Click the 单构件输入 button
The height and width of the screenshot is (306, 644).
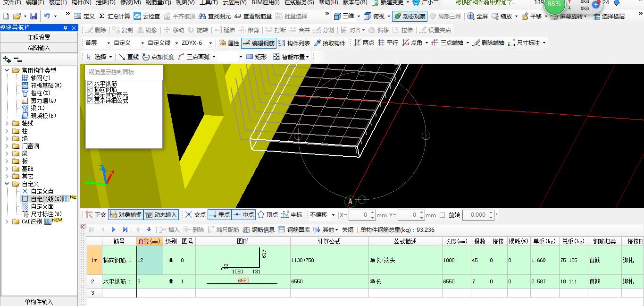click(x=39, y=301)
